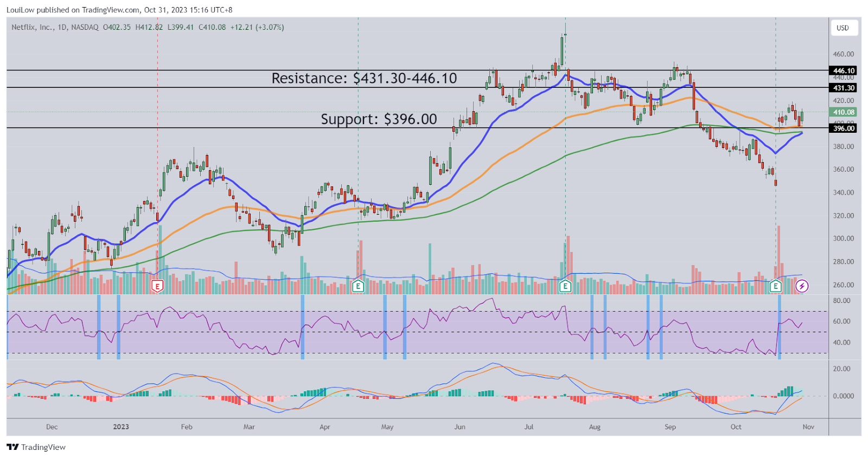868x458 pixels.
Task: Click the +12.21 (+3.07%) change value
Action: coord(257,27)
